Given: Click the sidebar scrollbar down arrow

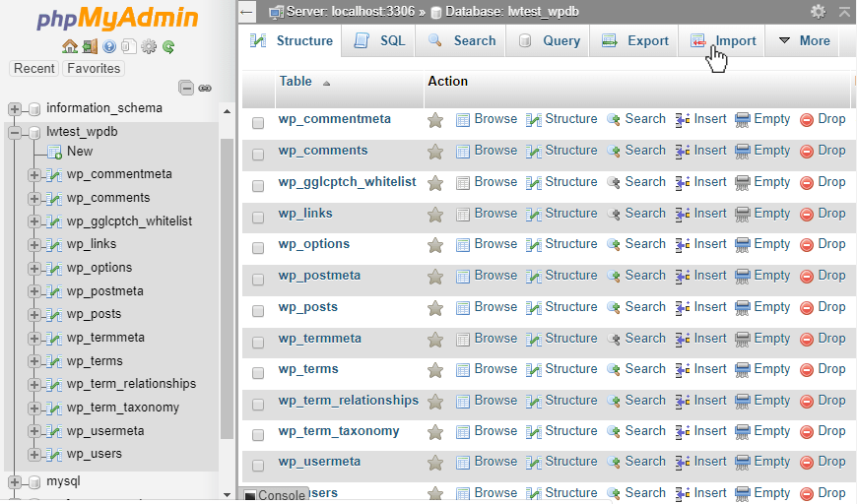Looking at the screenshot, I should (228, 495).
